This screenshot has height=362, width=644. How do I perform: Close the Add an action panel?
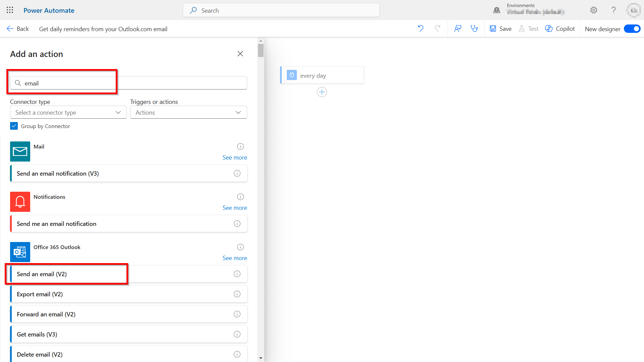click(x=240, y=54)
